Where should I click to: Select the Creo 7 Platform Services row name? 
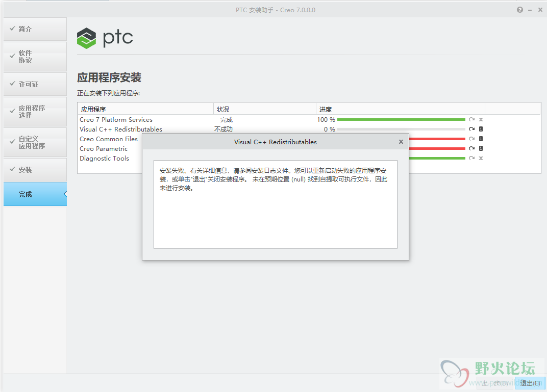click(x=116, y=119)
